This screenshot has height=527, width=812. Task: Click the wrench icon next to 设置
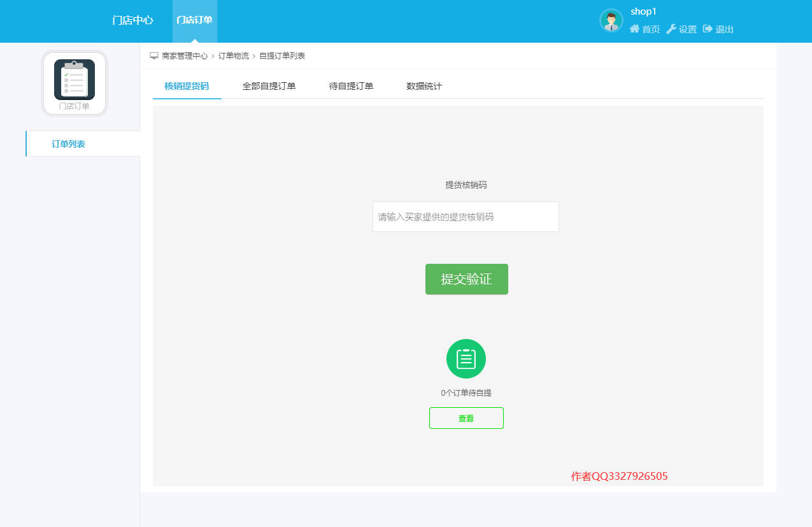click(x=671, y=29)
